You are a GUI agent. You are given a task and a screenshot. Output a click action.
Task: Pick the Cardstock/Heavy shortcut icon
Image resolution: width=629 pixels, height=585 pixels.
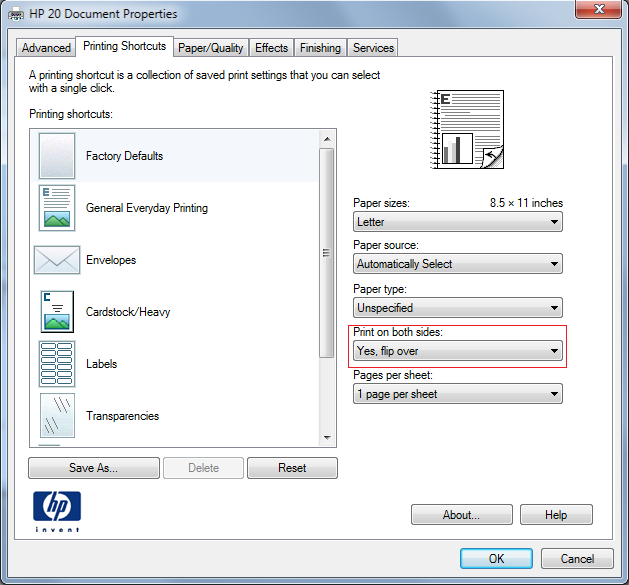point(57,312)
